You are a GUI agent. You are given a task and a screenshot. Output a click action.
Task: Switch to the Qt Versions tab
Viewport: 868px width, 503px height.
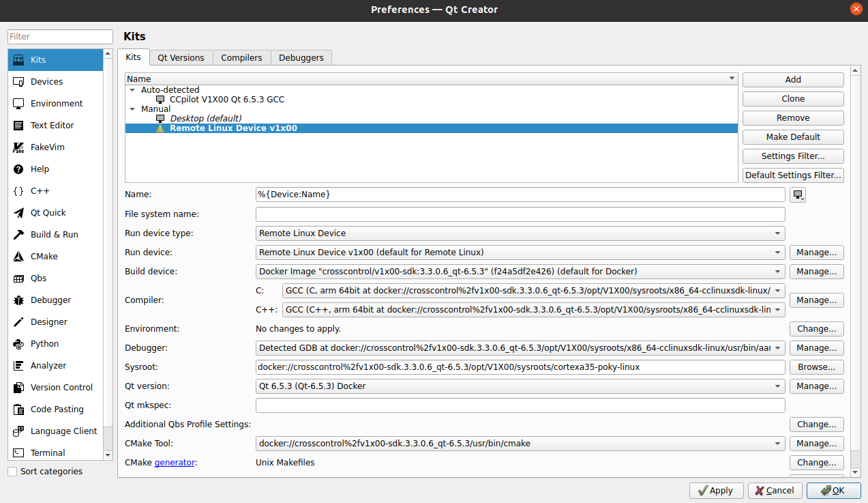[181, 57]
